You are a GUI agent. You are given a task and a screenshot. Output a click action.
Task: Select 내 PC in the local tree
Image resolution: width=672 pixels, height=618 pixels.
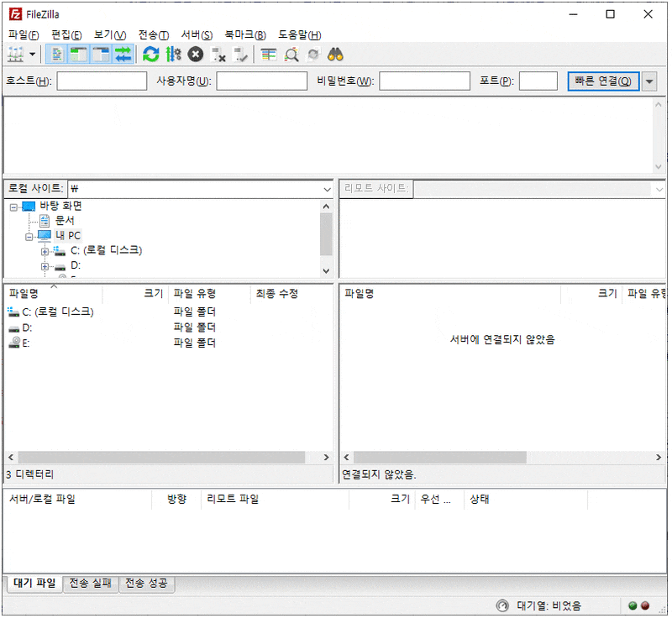click(x=68, y=236)
